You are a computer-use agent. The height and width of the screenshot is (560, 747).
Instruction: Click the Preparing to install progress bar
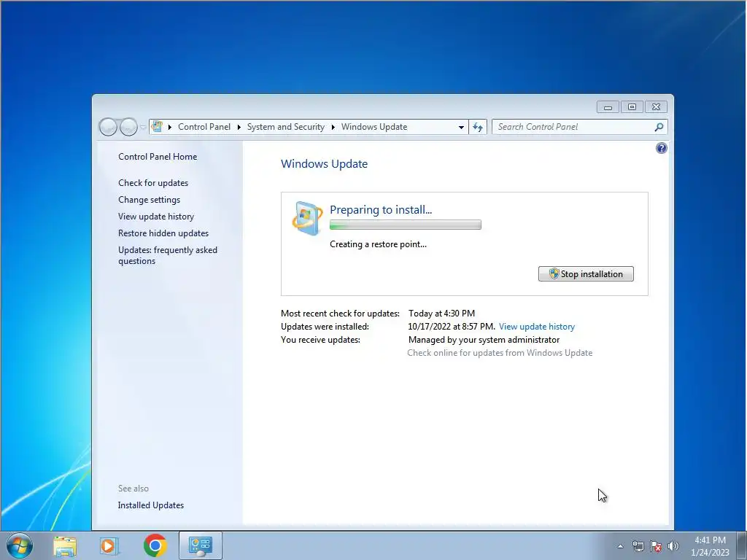406,225
